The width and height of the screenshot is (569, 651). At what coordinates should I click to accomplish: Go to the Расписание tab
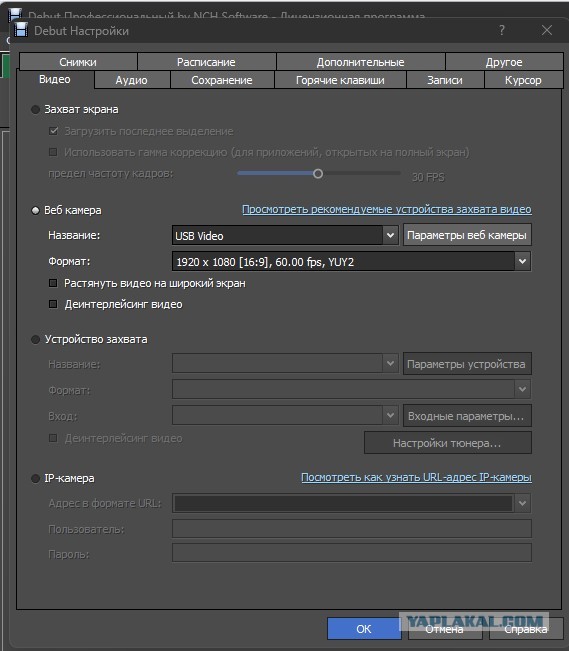click(206, 62)
